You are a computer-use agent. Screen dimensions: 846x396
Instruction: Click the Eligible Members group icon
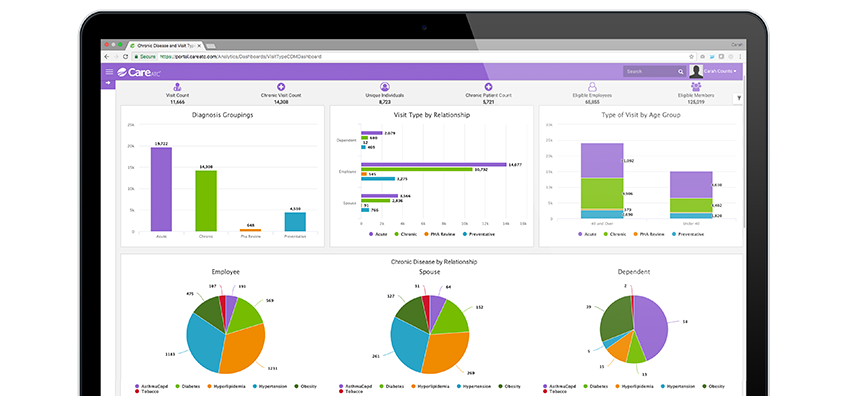coord(696,87)
